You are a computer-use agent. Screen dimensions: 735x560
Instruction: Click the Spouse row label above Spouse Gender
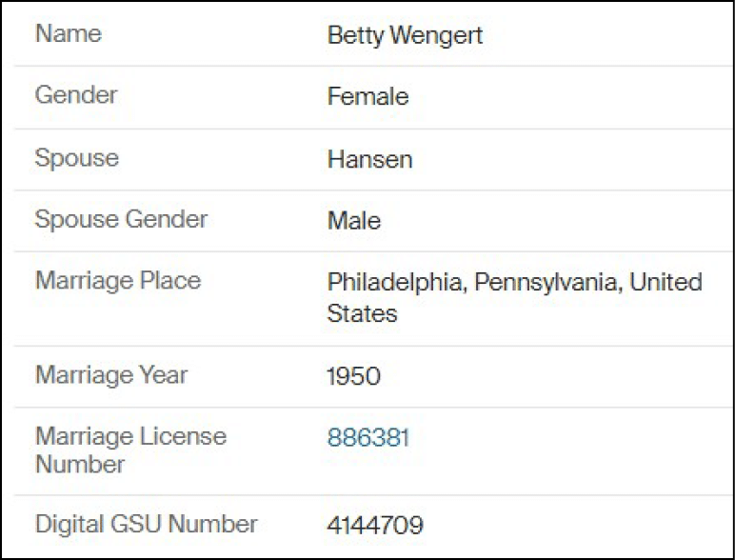pos(76,158)
